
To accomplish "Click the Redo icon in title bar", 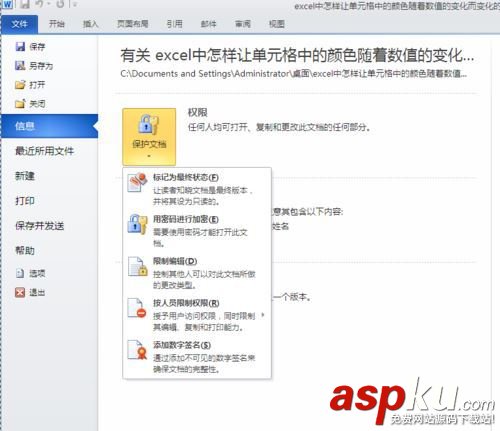I will coord(60,4).
